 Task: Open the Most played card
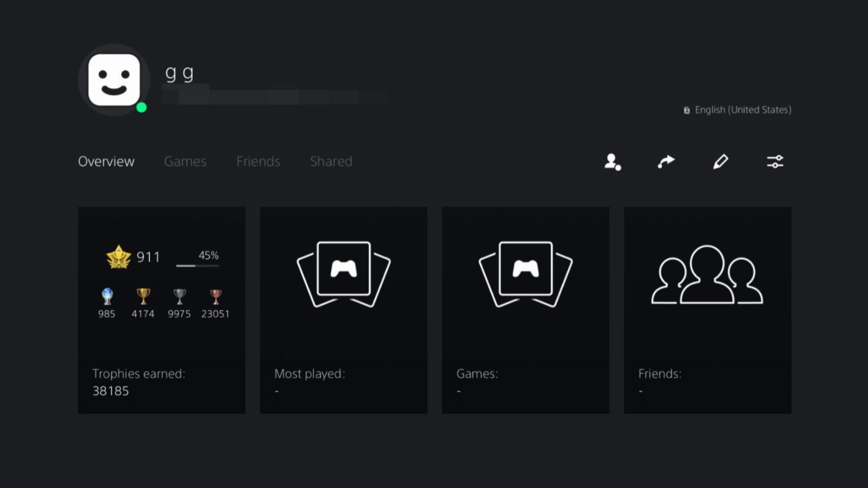[344, 310]
